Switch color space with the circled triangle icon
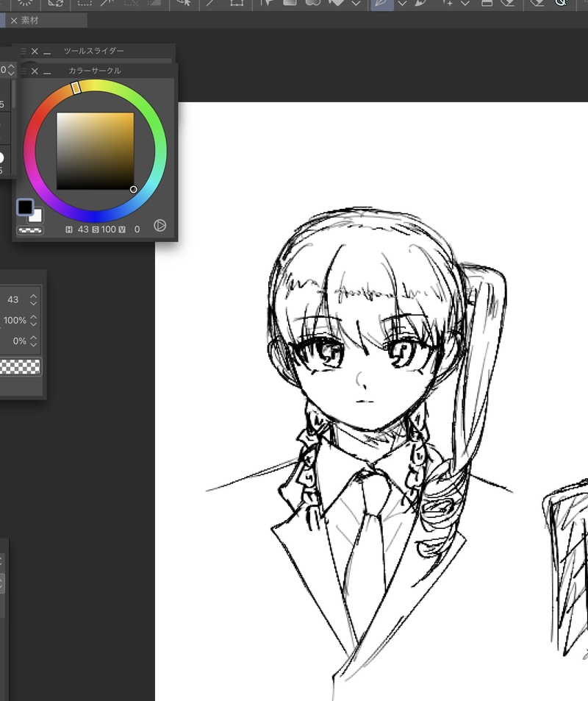This screenshot has height=701, width=588. click(160, 225)
